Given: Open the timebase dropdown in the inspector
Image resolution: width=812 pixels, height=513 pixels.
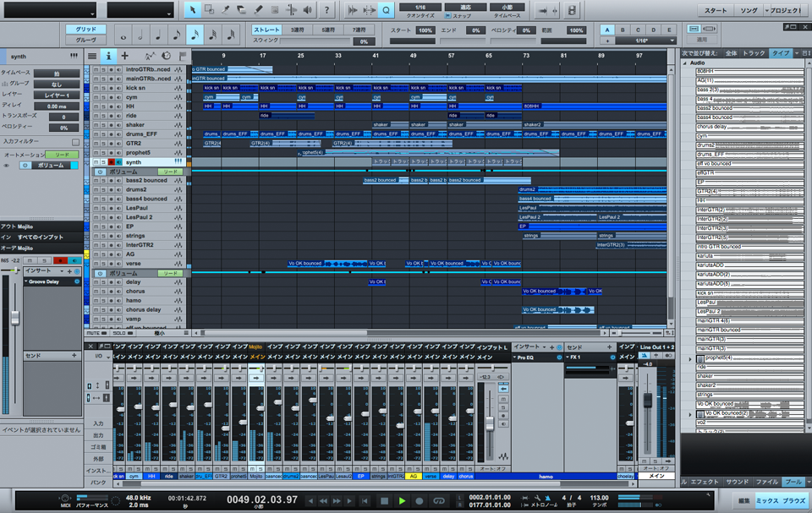Looking at the screenshot, I should 57,73.
